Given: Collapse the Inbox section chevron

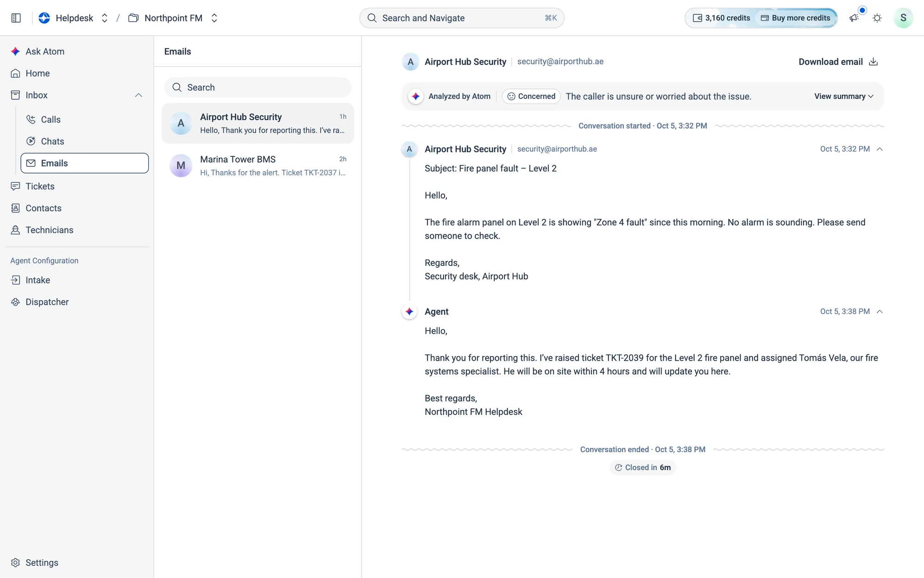Looking at the screenshot, I should point(138,95).
